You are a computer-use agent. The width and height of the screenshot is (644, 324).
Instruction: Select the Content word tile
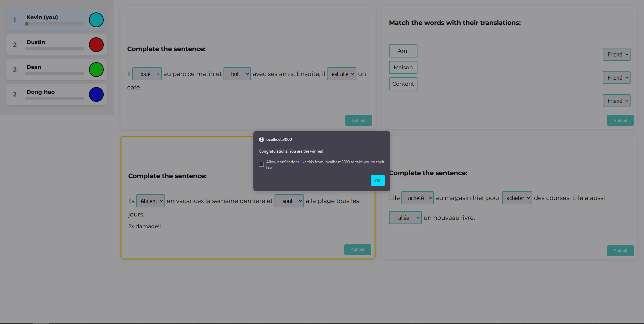point(403,84)
